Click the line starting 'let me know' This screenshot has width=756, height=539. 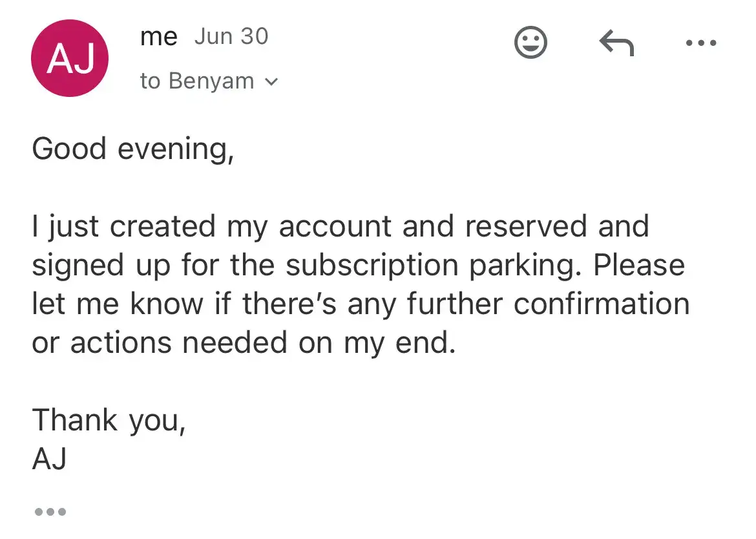point(361,304)
